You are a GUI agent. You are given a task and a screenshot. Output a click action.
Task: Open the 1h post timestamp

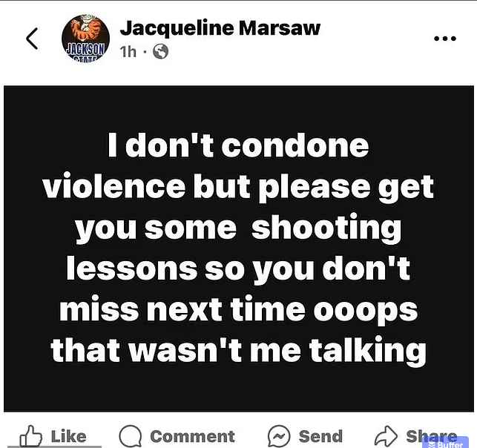tap(128, 52)
